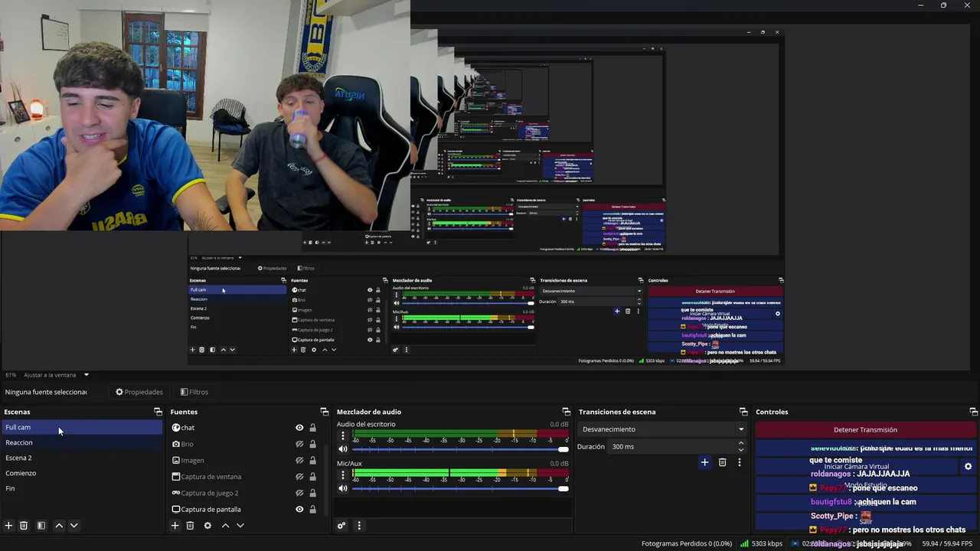This screenshot has height=551, width=980.
Task: Decrease transition duration with down arrow
Action: 740,450
